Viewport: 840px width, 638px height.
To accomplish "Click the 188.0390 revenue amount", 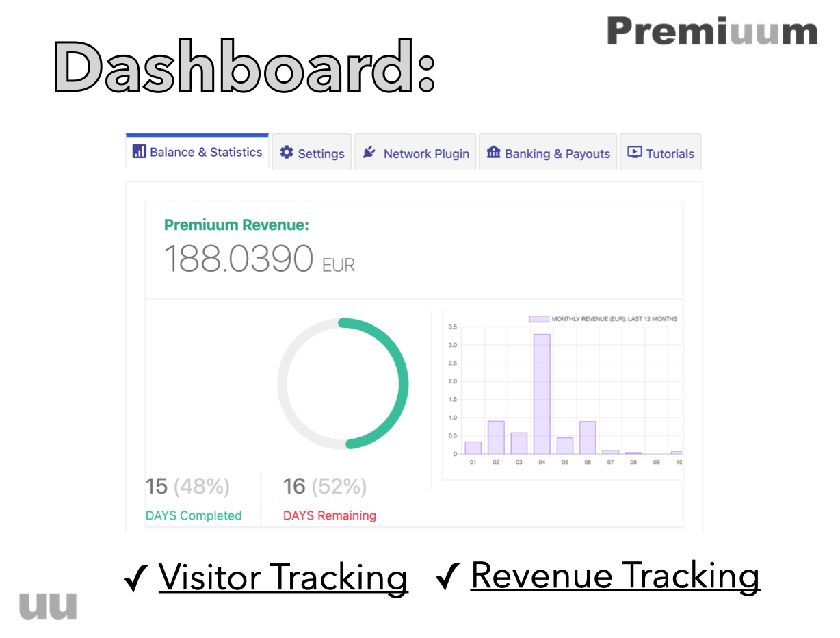I will click(x=238, y=259).
